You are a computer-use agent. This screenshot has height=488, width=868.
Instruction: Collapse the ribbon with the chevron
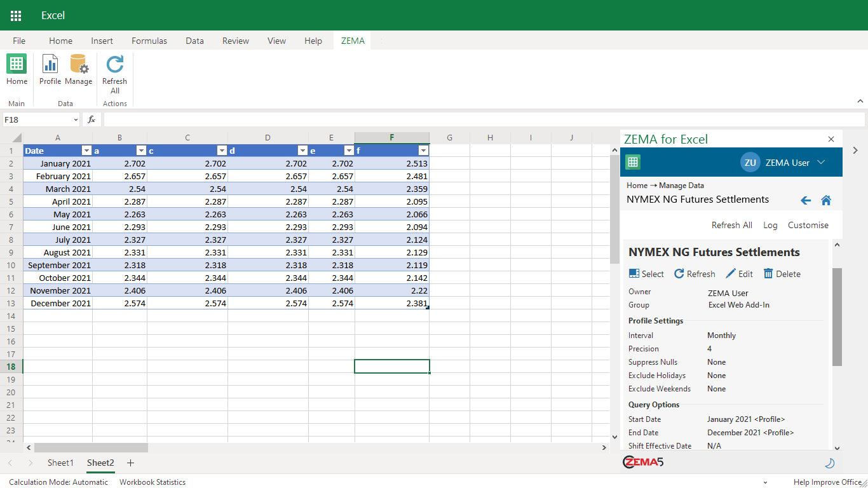tap(860, 101)
